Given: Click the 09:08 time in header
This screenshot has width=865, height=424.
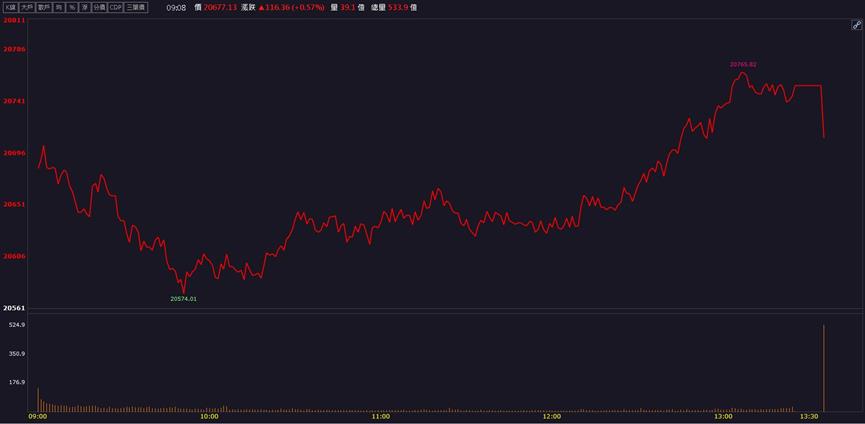Looking at the screenshot, I should point(177,8).
